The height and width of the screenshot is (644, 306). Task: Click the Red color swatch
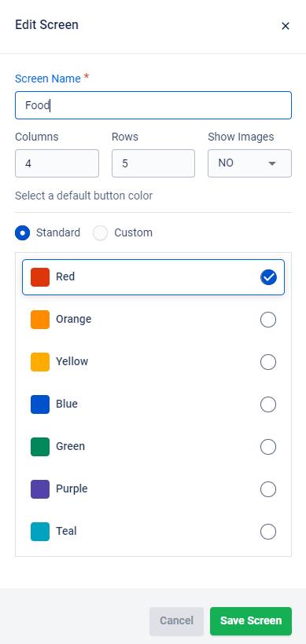40,277
